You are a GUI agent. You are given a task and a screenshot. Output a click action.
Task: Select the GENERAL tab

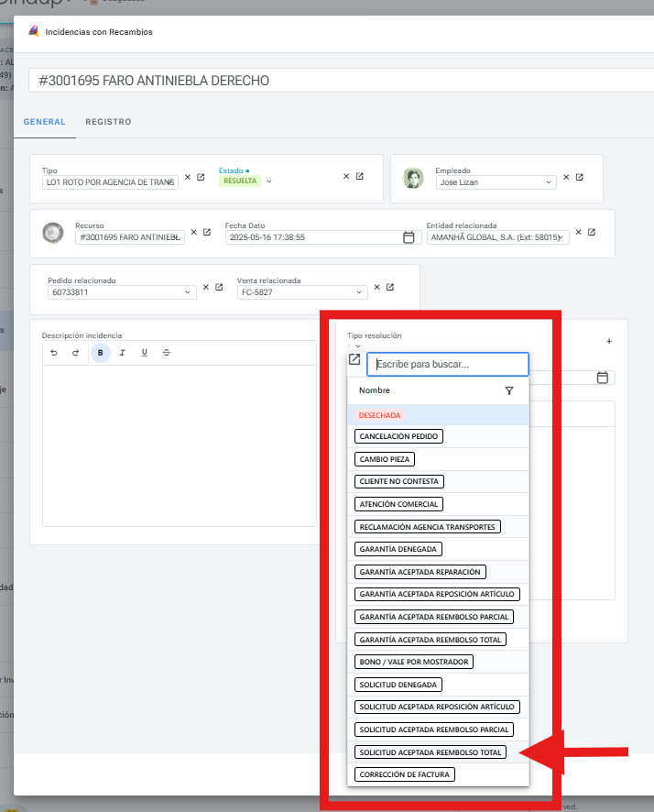coord(44,122)
